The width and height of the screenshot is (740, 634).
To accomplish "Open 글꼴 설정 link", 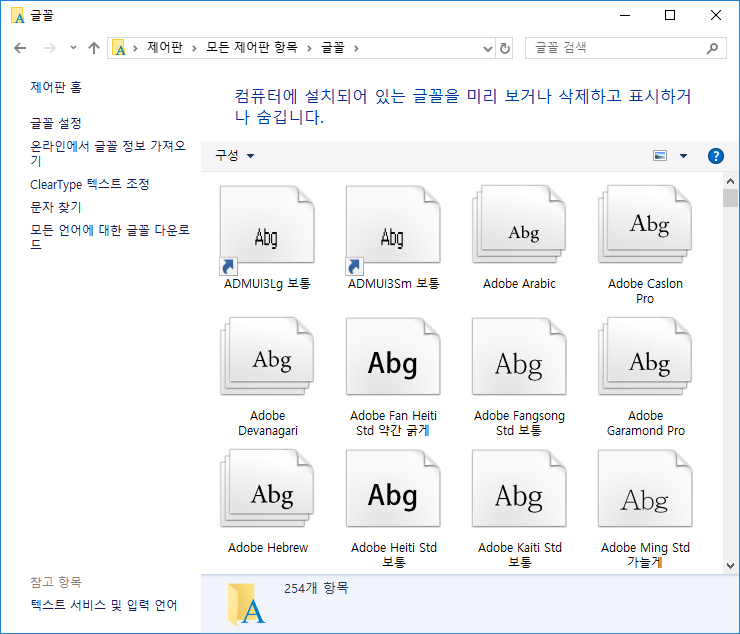I will pyautogui.click(x=56, y=124).
